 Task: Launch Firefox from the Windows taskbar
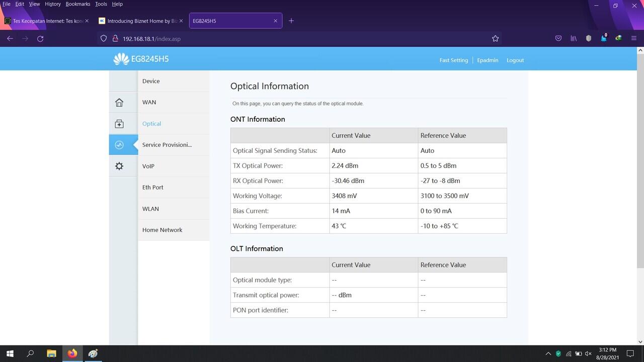tap(72, 353)
